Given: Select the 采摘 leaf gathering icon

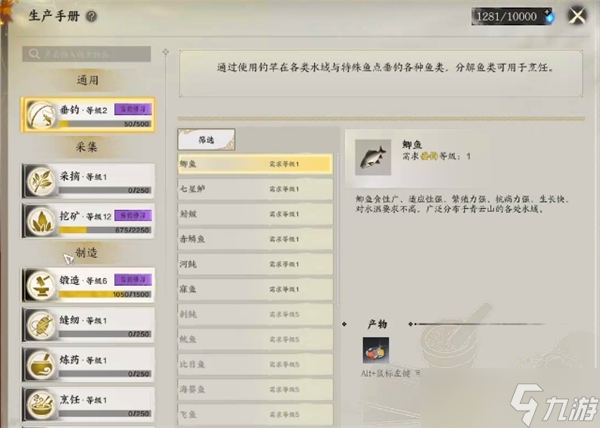Looking at the screenshot, I should 41,182.
